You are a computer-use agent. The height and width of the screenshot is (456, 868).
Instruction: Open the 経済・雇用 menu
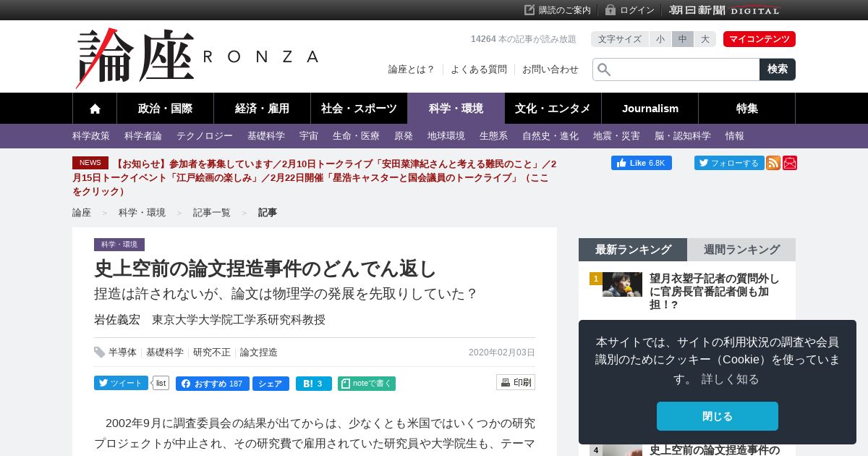(x=262, y=109)
